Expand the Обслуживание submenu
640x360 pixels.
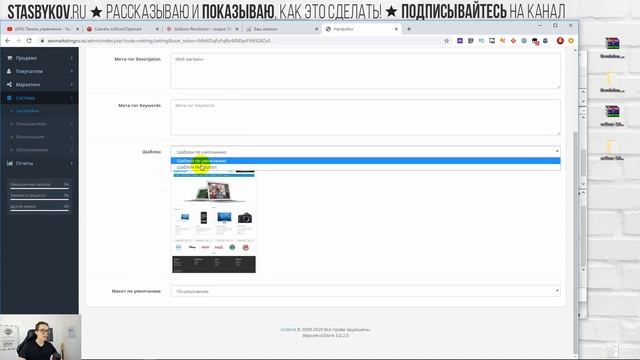tap(39, 150)
